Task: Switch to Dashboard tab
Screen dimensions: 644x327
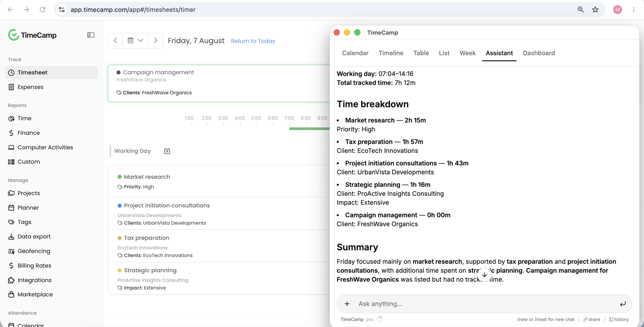Action: pyautogui.click(x=539, y=53)
